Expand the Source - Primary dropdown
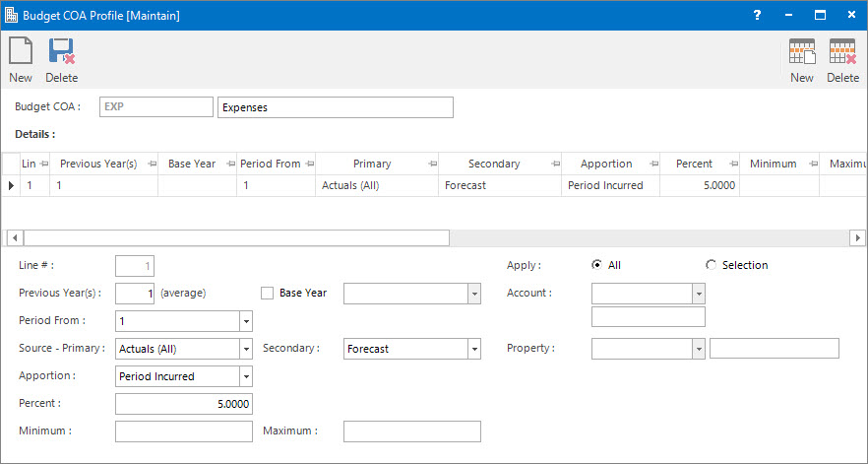The image size is (868, 464). point(246,350)
